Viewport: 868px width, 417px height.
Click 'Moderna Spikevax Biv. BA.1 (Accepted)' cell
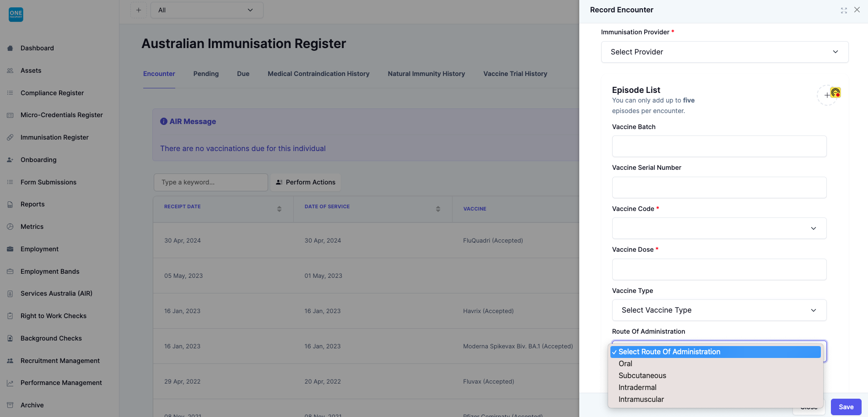point(518,346)
